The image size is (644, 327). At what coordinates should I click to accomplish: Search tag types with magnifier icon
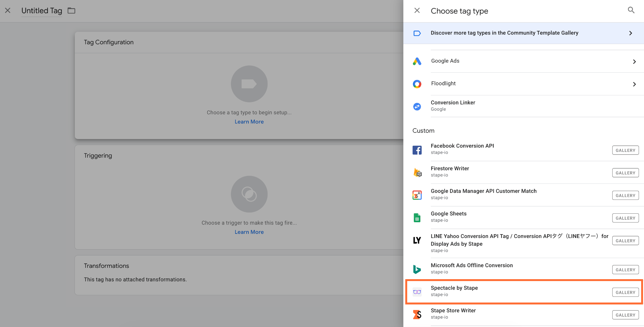click(x=631, y=10)
